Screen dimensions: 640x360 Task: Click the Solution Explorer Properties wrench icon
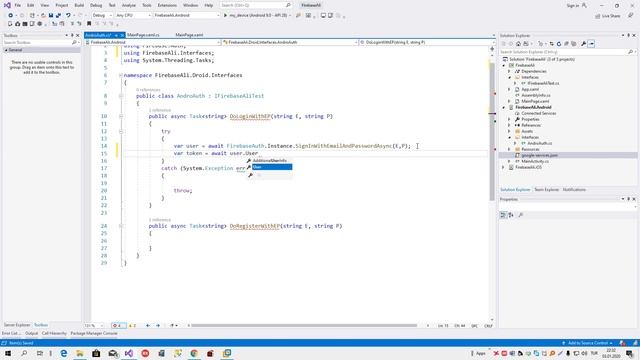pyautogui.click(x=583, y=44)
